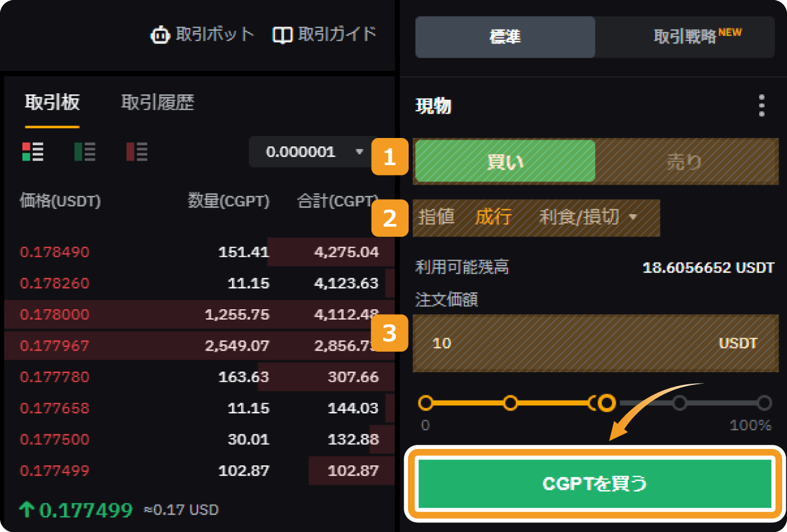Open the three-dot menu beside 現物
787x532 pixels.
pyautogui.click(x=762, y=106)
